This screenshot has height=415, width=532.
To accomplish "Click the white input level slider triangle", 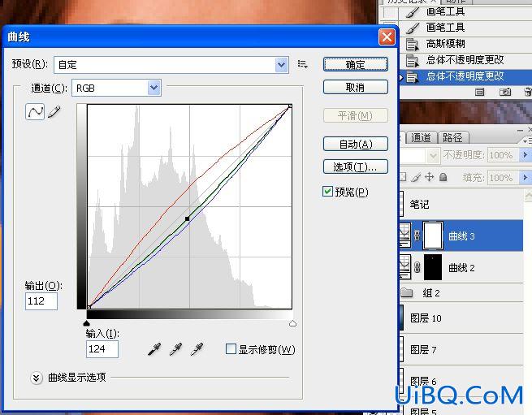I will pos(293,323).
